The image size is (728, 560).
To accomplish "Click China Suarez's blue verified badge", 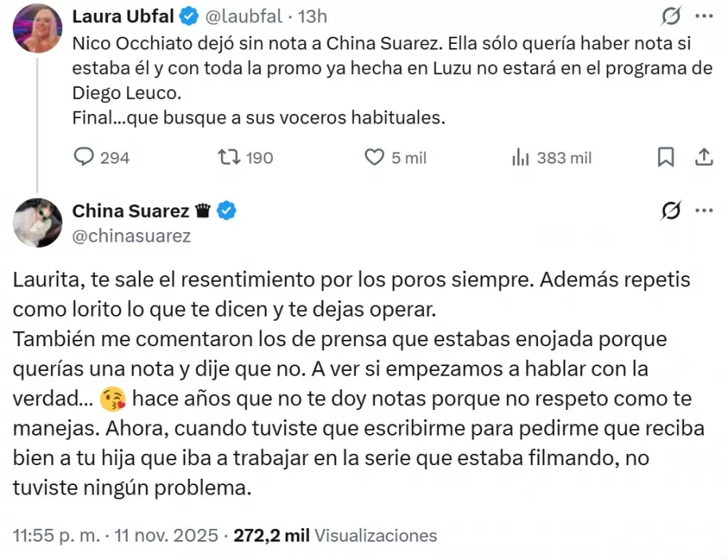I will pyautogui.click(x=224, y=210).
